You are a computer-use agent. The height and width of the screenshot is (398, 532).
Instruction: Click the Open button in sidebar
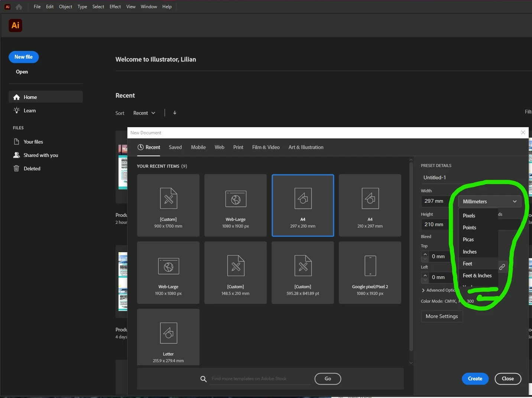[22, 72]
